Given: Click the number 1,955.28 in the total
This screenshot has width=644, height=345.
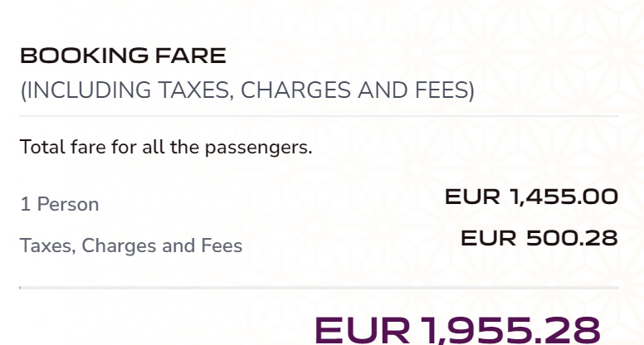Looking at the screenshot, I should click(510, 328).
